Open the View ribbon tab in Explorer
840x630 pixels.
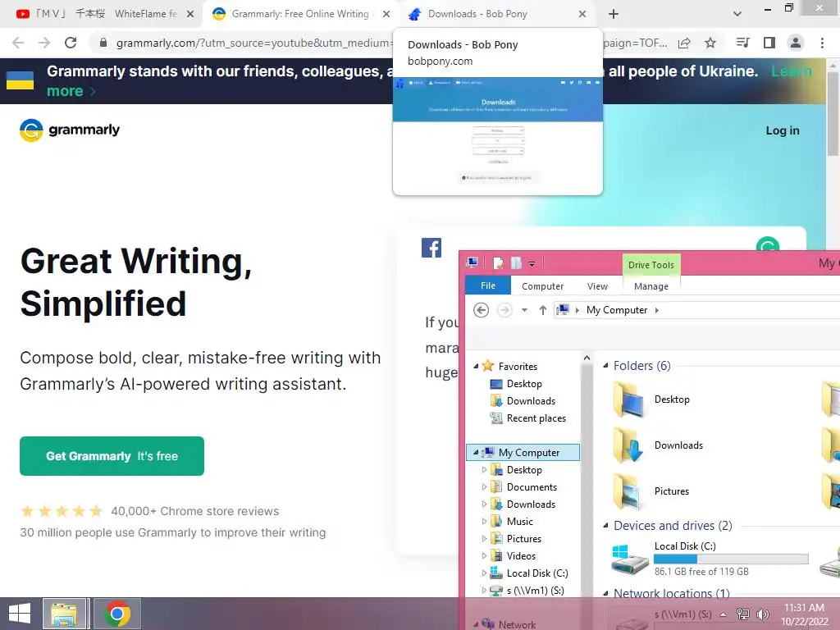tap(597, 286)
